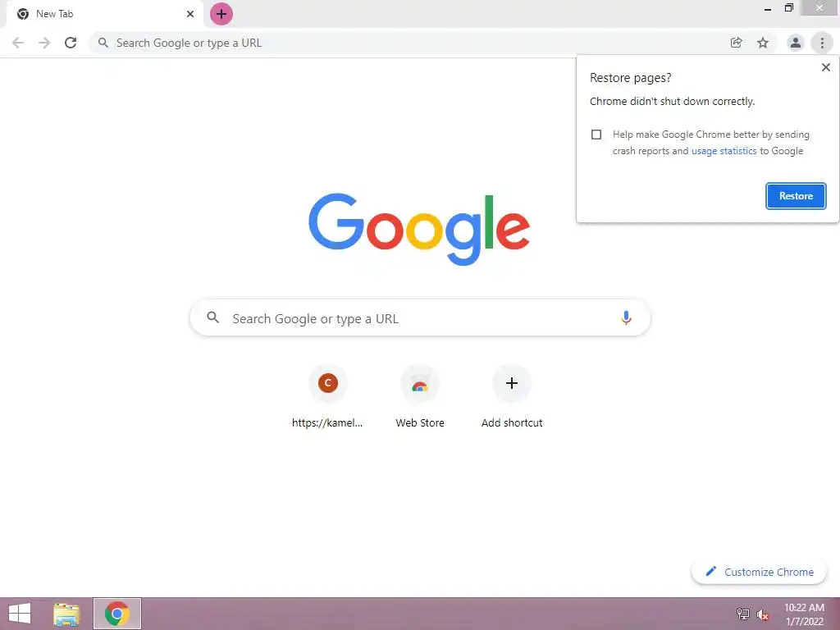Open File Explorer from the taskbar
Image resolution: width=840 pixels, height=630 pixels.
click(x=66, y=614)
